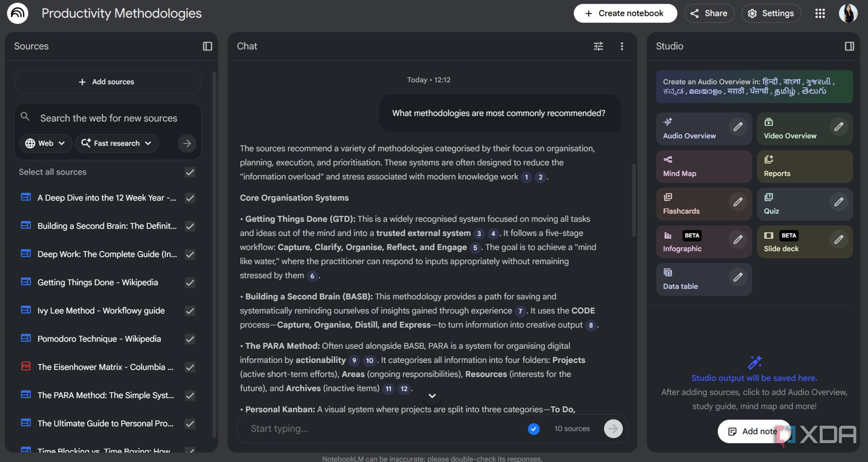Click the Search the web input field
The image size is (868, 462).
pyautogui.click(x=108, y=118)
